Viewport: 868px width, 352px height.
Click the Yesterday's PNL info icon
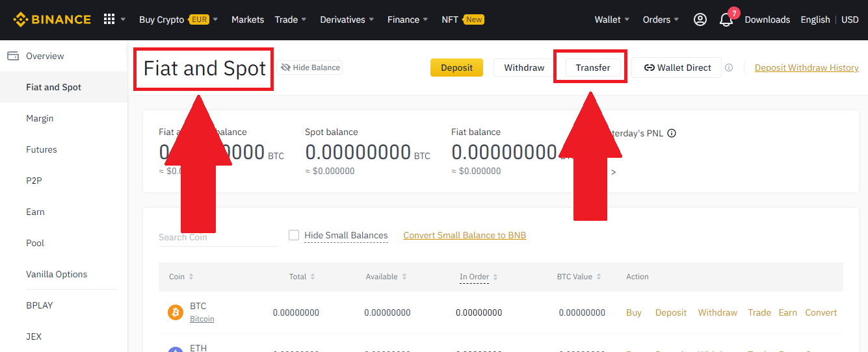point(672,133)
